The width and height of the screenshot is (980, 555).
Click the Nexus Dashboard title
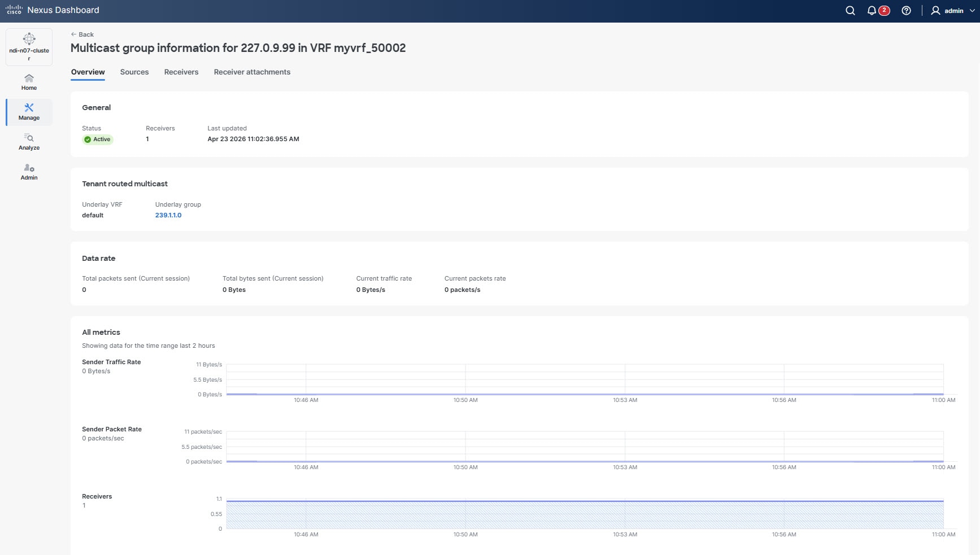point(63,10)
